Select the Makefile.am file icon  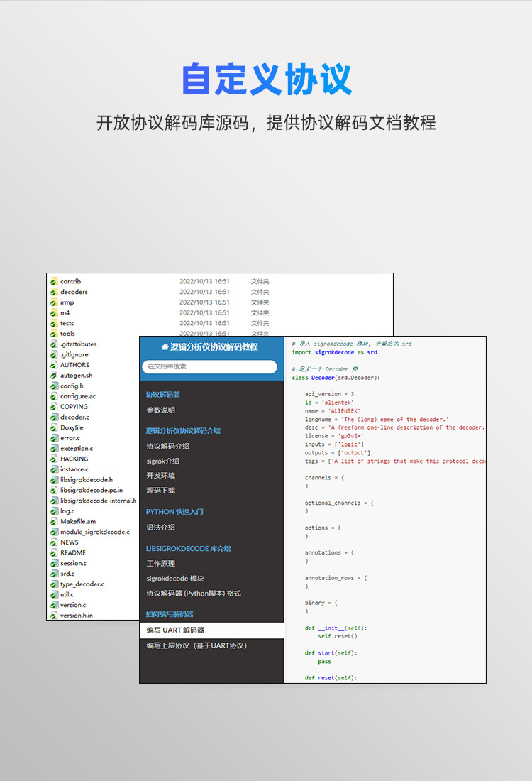(x=54, y=522)
